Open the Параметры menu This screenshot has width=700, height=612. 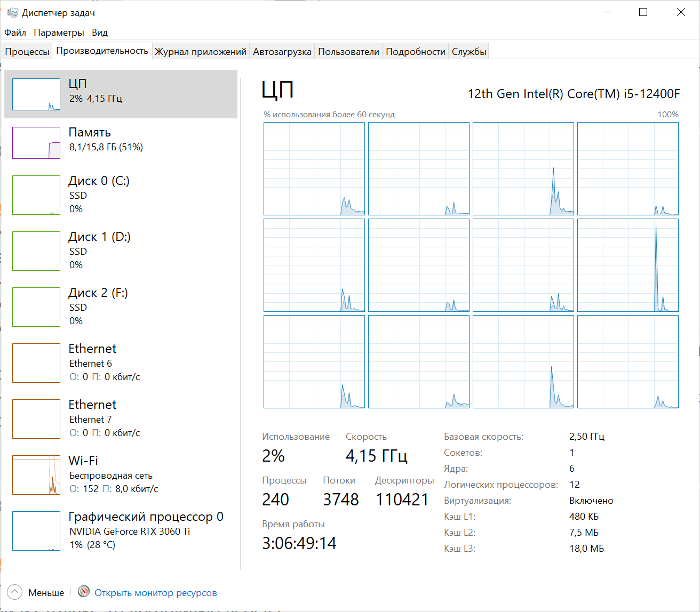(59, 33)
